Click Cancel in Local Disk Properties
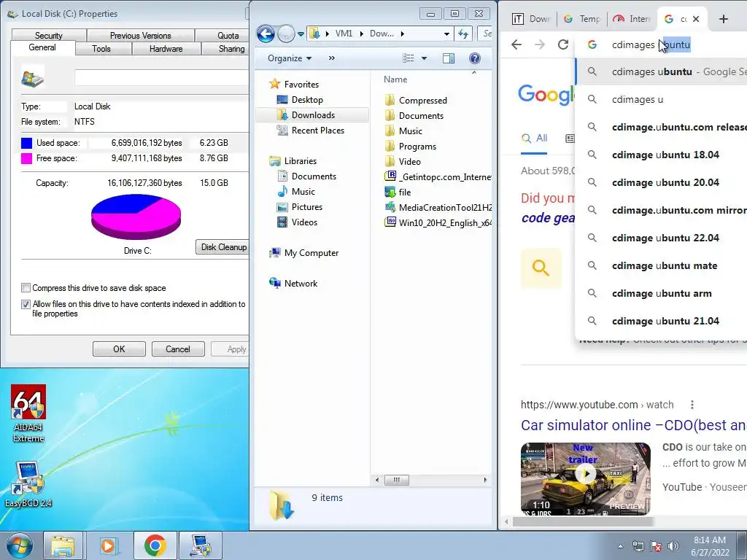Screen dimensions: 747x560 point(178,349)
